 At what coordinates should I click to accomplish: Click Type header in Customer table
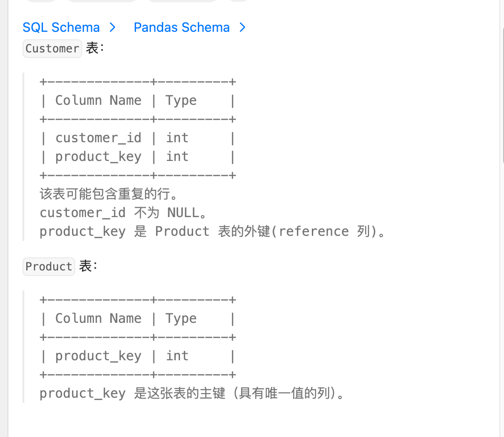[181, 101]
